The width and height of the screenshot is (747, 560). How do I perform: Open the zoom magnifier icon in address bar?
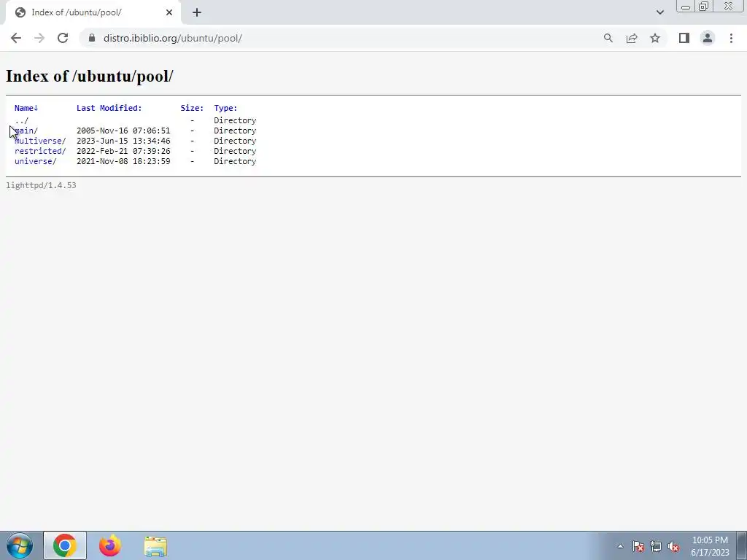608,38
